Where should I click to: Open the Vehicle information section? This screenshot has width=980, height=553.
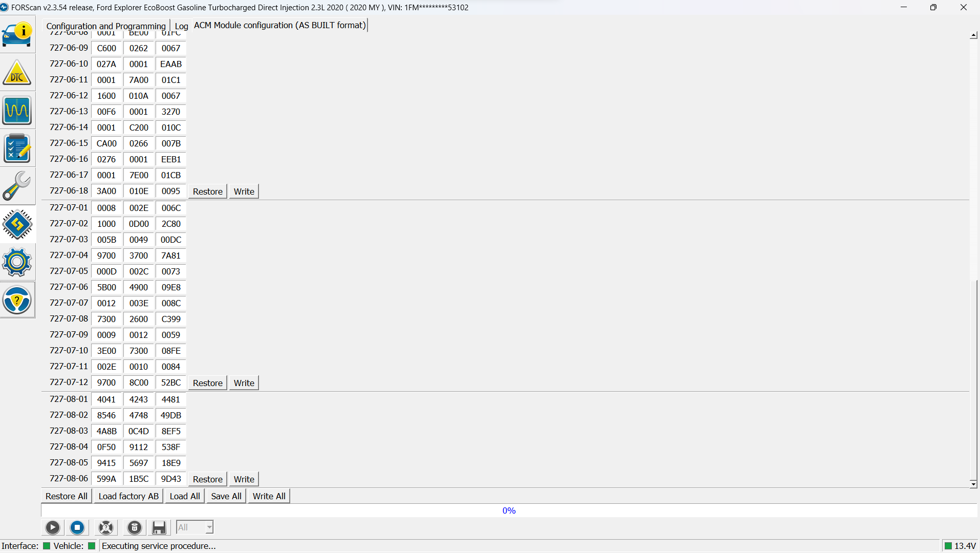[x=17, y=34]
